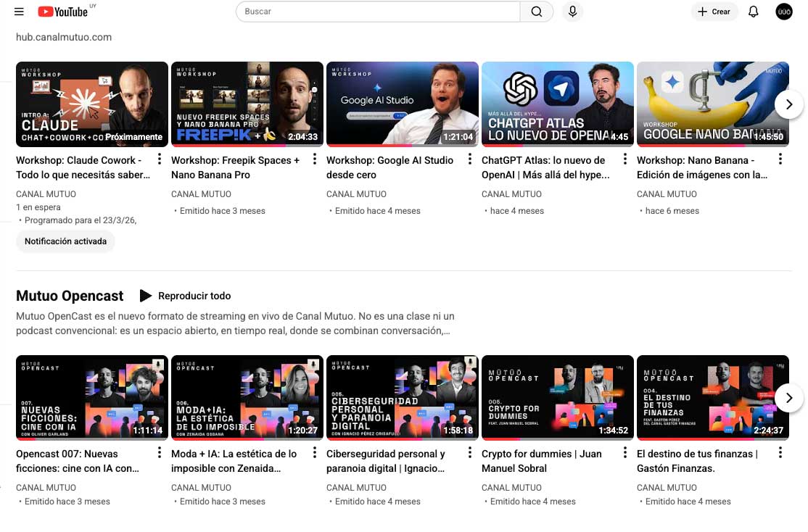Screen dimensions: 808x532
Task: Open the notifications bell
Action: click(754, 11)
